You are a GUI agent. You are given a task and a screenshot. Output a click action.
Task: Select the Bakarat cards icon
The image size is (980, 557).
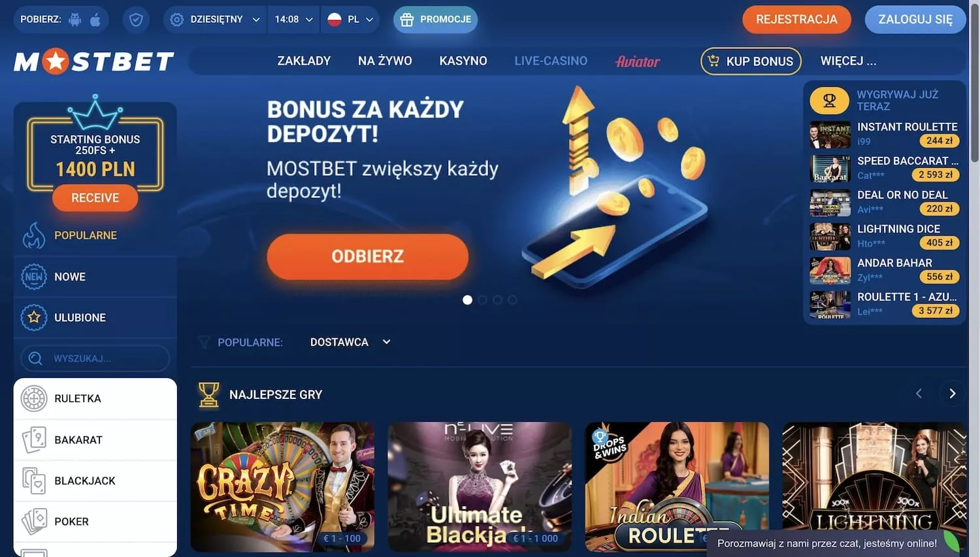click(34, 439)
